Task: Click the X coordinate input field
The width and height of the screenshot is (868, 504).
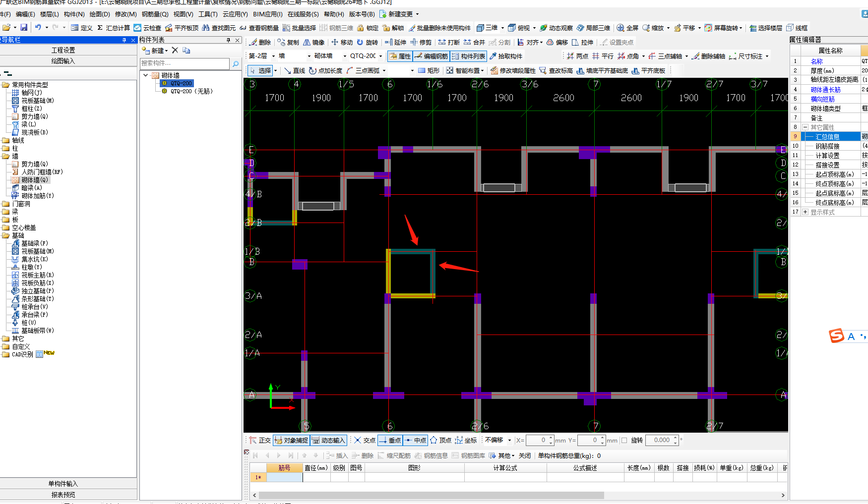Action: pos(539,440)
